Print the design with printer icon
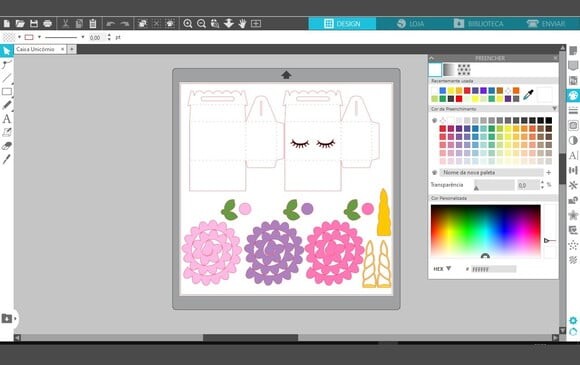This screenshot has height=365, width=580. tap(47, 24)
